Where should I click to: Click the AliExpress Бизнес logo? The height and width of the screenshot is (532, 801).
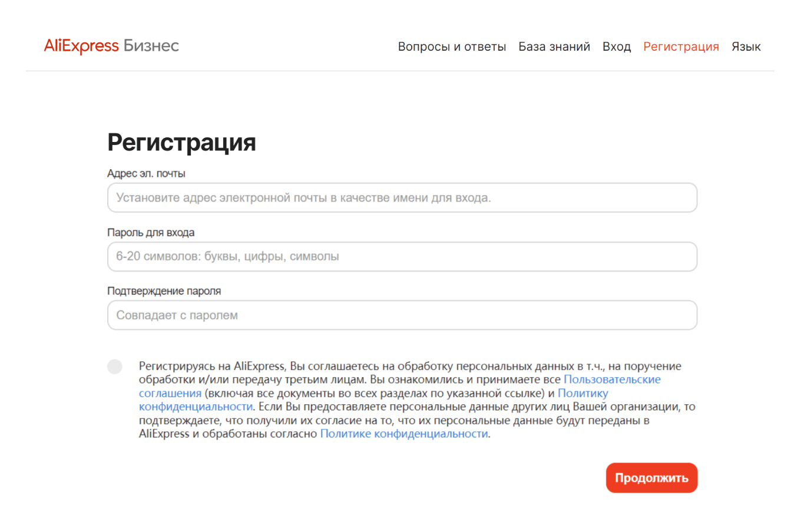(111, 45)
